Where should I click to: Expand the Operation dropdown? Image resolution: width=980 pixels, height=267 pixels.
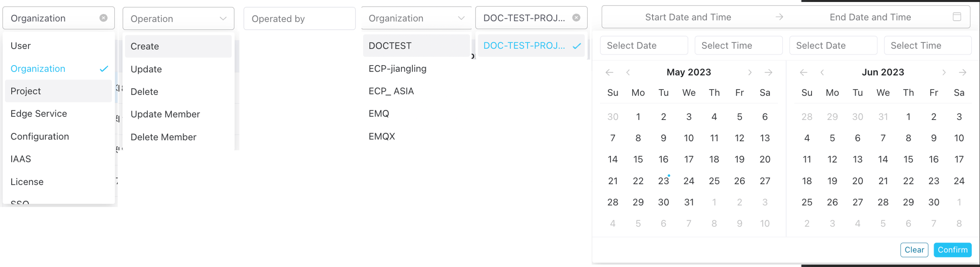coord(178,18)
